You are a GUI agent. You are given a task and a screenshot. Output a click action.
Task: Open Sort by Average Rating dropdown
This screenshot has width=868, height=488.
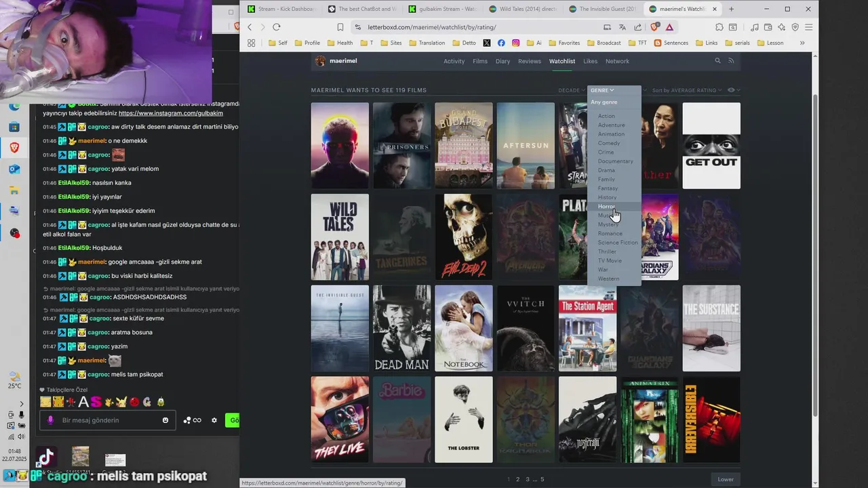686,90
